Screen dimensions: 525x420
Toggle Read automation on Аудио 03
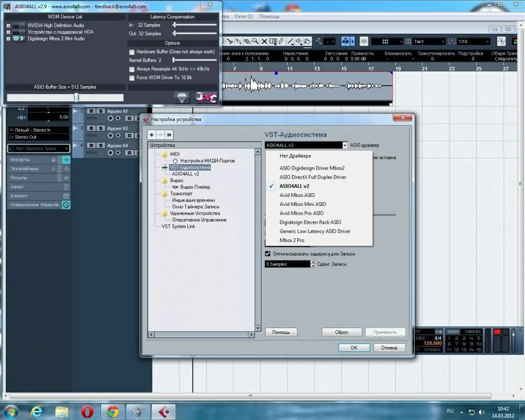tap(129, 135)
